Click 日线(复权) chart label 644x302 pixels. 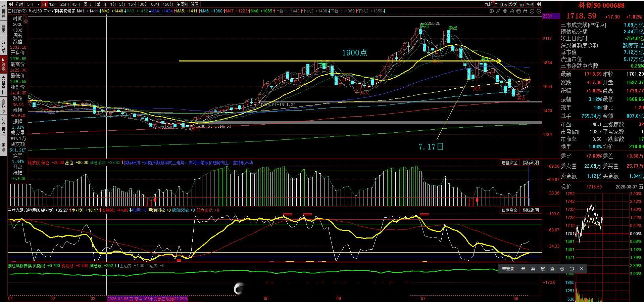point(17,11)
